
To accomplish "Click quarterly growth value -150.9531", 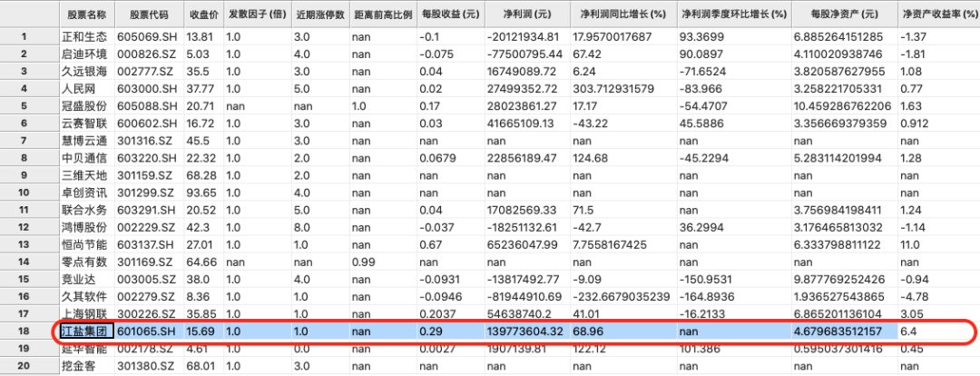I will [x=734, y=279].
